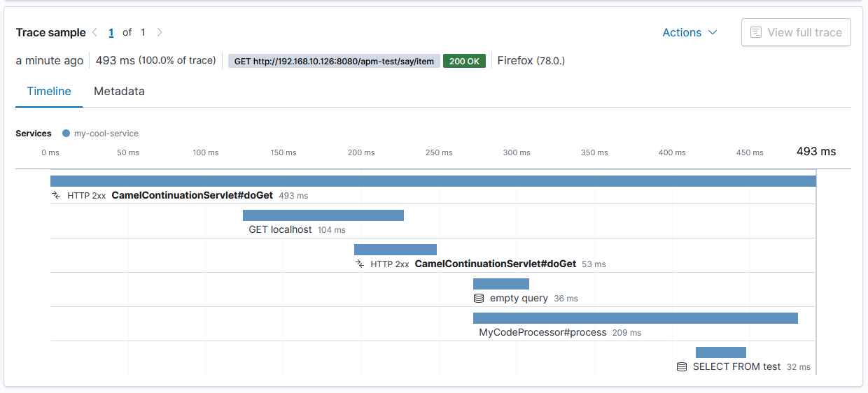Switch to the Timeline tab

[x=49, y=92]
